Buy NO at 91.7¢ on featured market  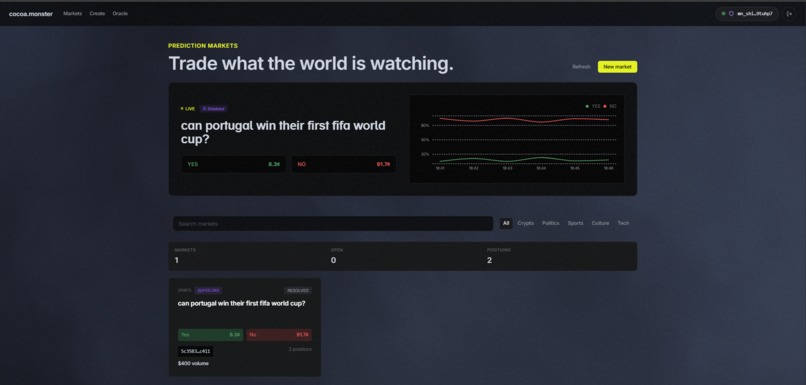(x=344, y=164)
